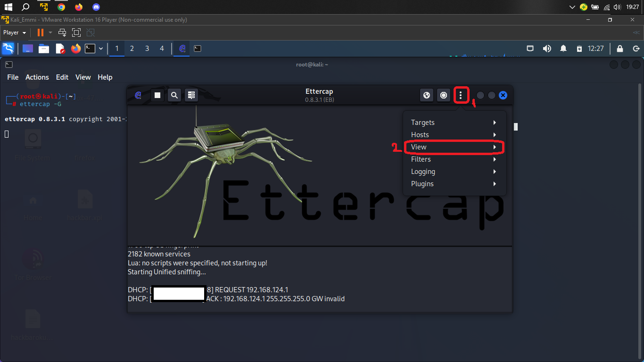Click the show desktop icon in Kali panel
Viewport: 644px width, 362px height.
point(28,49)
